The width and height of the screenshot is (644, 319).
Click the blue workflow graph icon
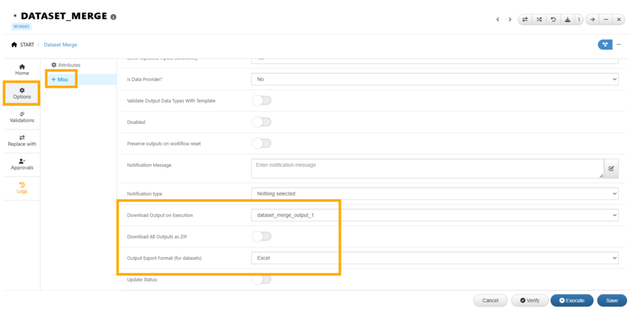pyautogui.click(x=604, y=45)
